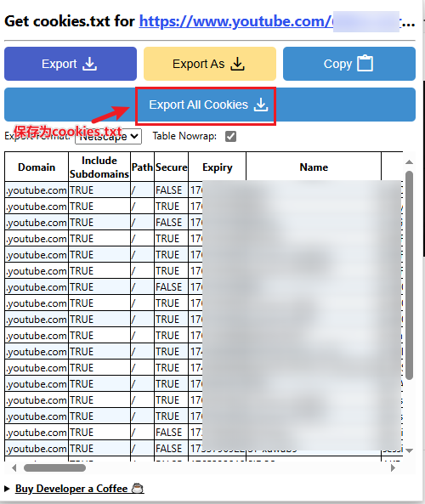The height and width of the screenshot is (504, 425).
Task: Click download icon on Export All Cookies
Action: click(x=261, y=105)
